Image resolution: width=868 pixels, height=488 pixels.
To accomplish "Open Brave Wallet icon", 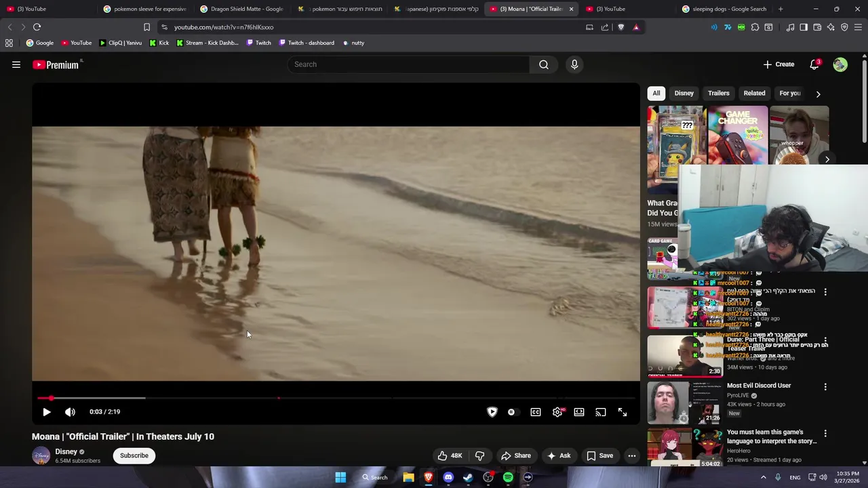I will (x=817, y=27).
